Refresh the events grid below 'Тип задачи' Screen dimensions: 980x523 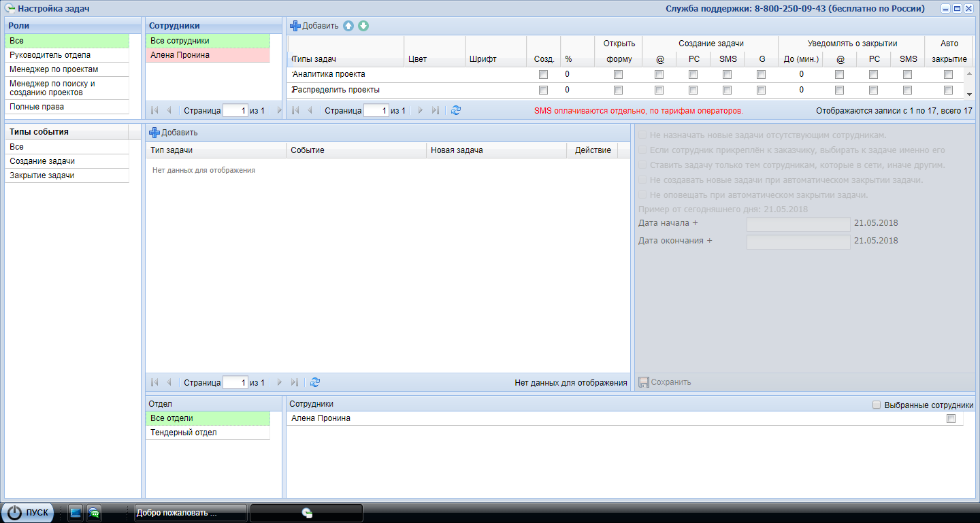(x=315, y=383)
